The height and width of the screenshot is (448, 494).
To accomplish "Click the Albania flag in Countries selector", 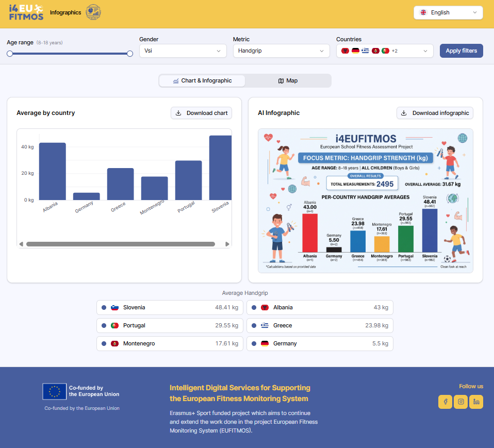I will point(345,51).
